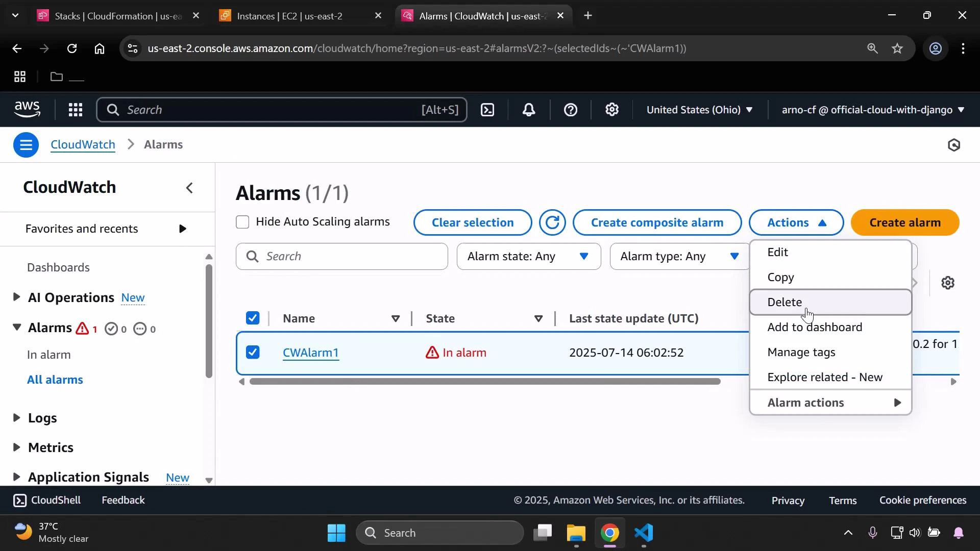This screenshot has width=980, height=551.
Task: Open table preferences gear icon
Action: pos(948,283)
